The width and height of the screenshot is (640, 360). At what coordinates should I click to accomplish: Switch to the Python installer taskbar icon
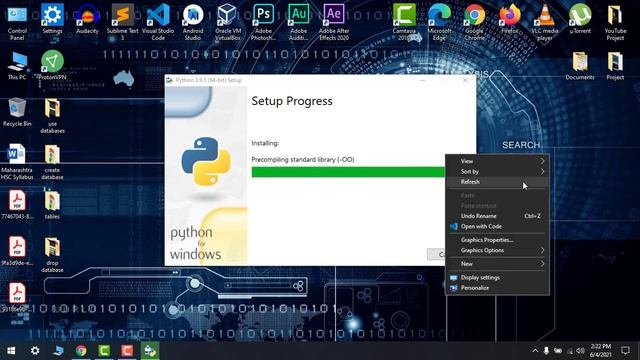[150, 351]
